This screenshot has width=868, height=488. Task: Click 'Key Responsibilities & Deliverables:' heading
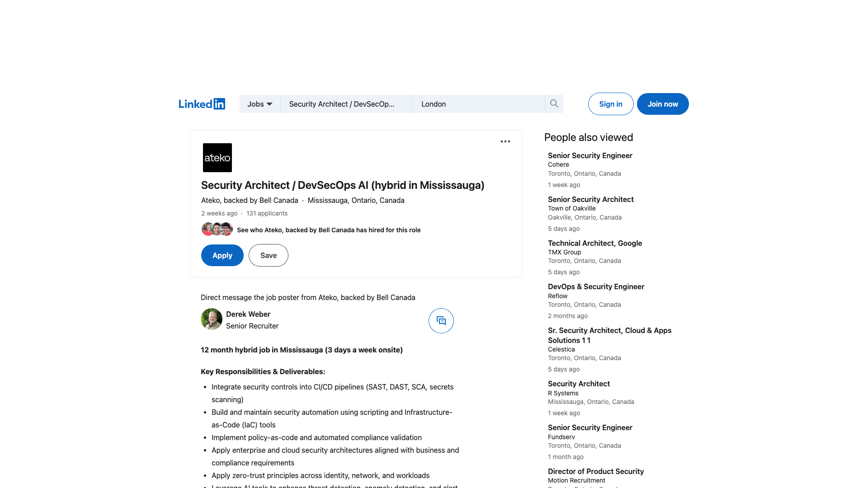[263, 371]
